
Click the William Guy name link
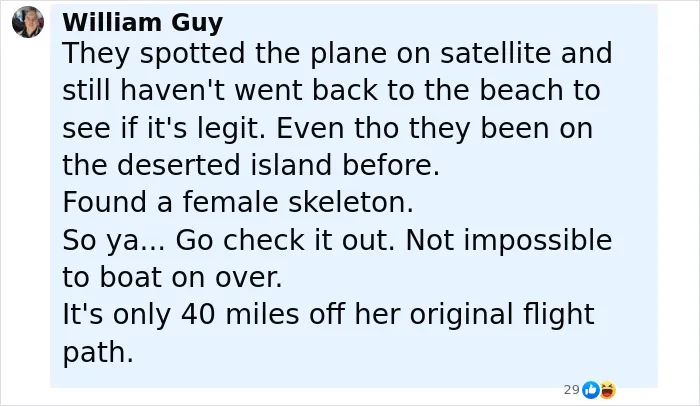(x=142, y=22)
